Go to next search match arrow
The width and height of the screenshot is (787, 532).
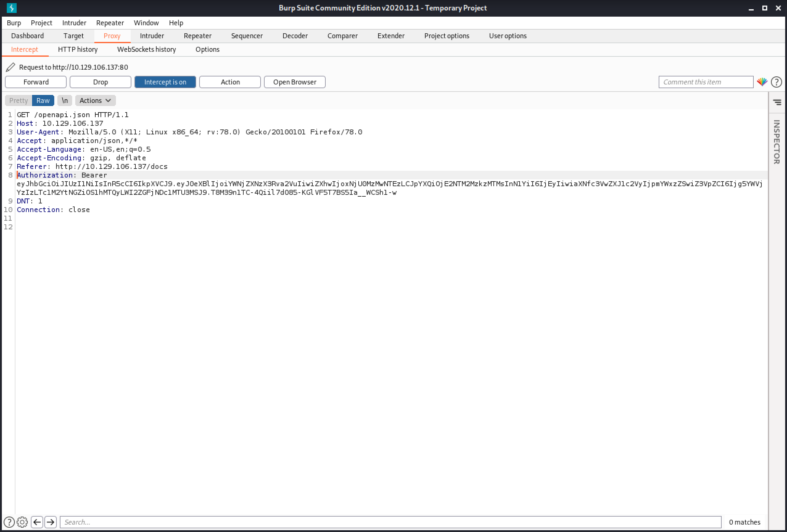[51, 522]
